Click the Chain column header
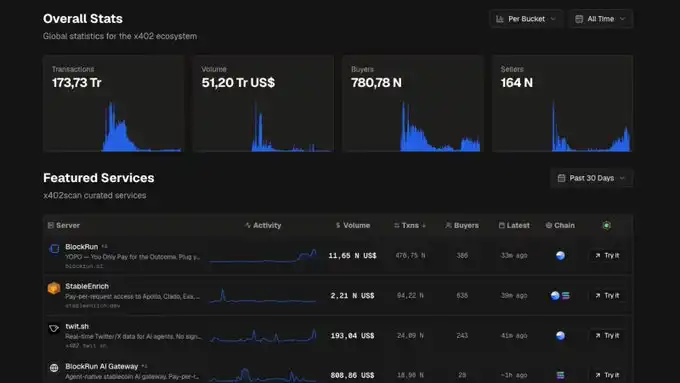Viewport: 680px width, 383px height. (x=560, y=226)
